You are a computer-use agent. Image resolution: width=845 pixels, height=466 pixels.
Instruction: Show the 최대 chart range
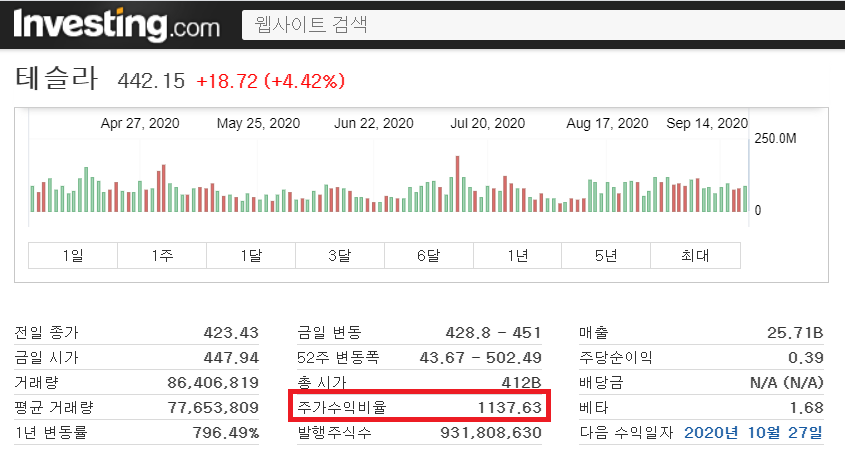pyautogui.click(x=695, y=255)
